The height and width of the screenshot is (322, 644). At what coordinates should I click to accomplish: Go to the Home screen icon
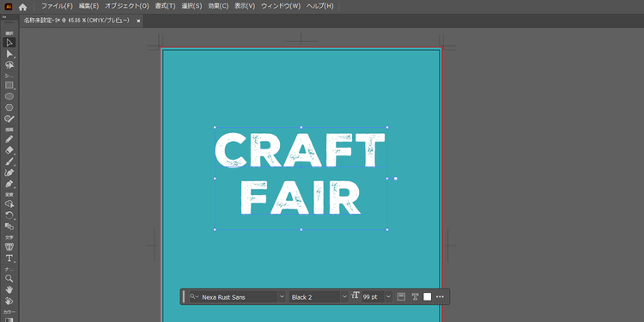(22, 7)
